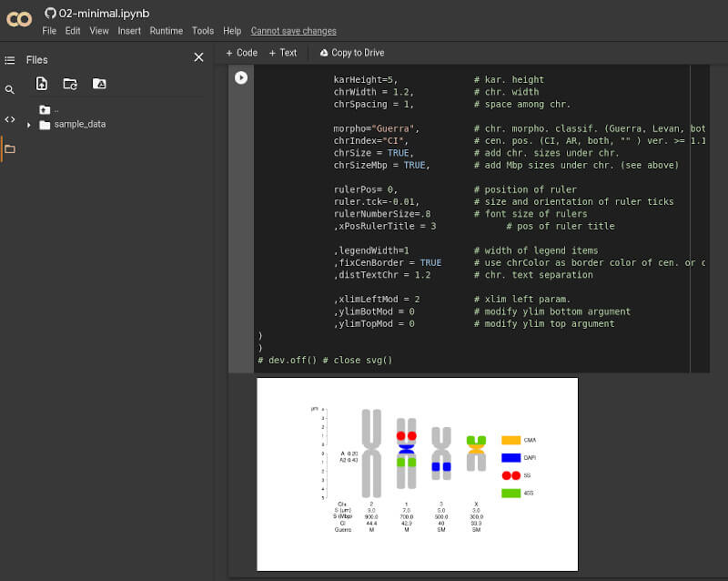The height and width of the screenshot is (581, 728).
Task: Click the chromosome plot output image
Action: click(417, 474)
